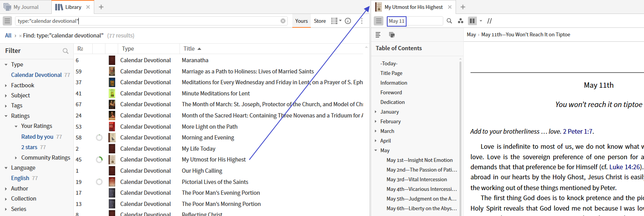Click the All breadcrumb link

(x=8, y=36)
